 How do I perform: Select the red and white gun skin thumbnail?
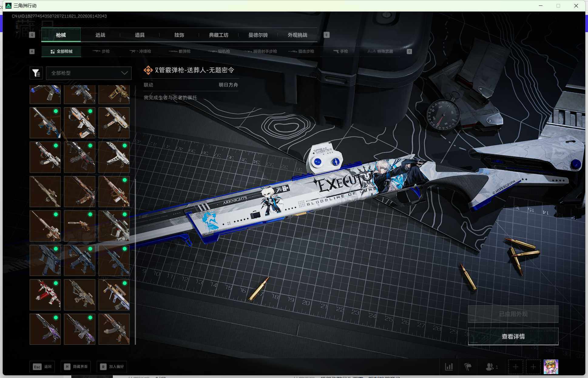[x=45, y=295]
